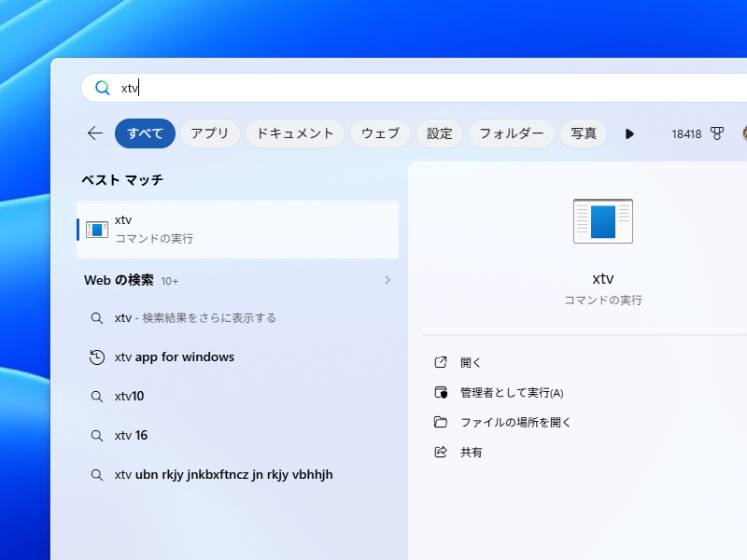Open the xtv app for windows suggestion
Screen dimensions: 747x560
click(x=238, y=357)
